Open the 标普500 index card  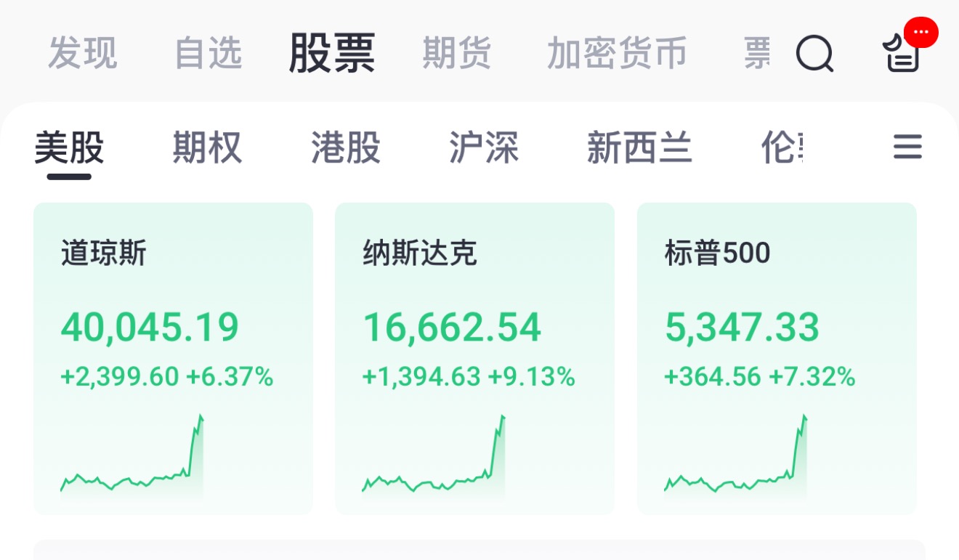(x=777, y=359)
